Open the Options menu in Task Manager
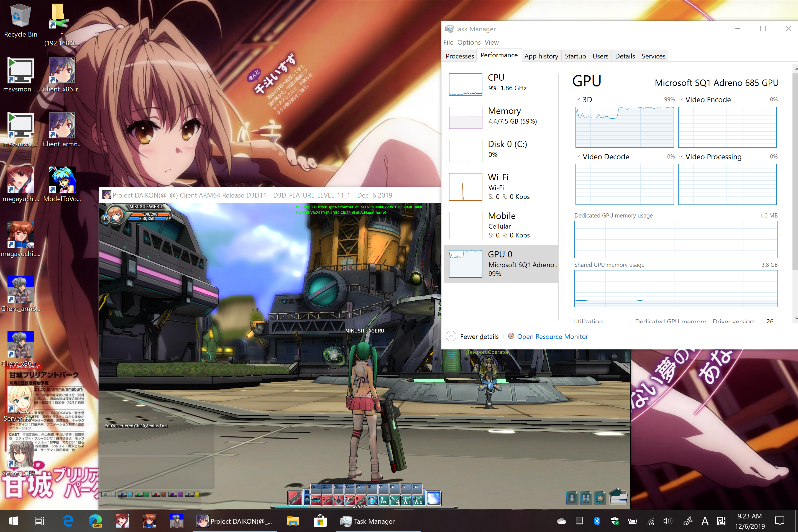The height and width of the screenshot is (532, 798). 469,42
